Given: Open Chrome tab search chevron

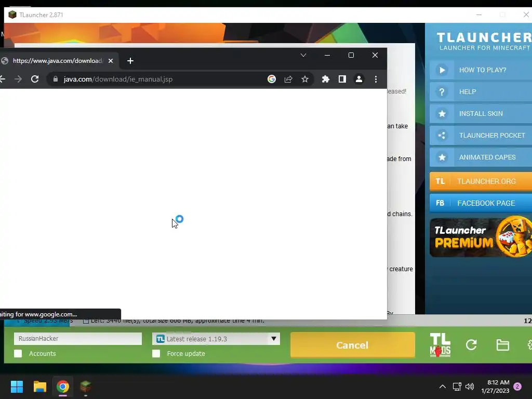Looking at the screenshot, I should tap(303, 55).
